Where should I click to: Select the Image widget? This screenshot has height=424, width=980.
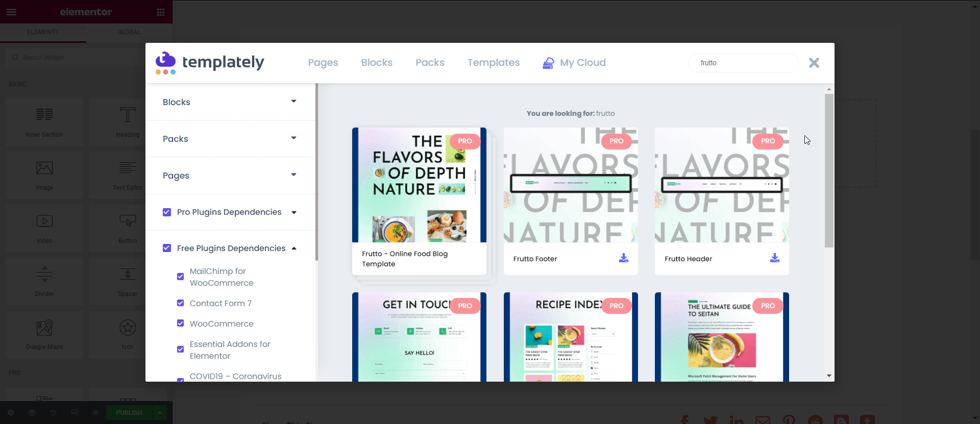pyautogui.click(x=44, y=176)
